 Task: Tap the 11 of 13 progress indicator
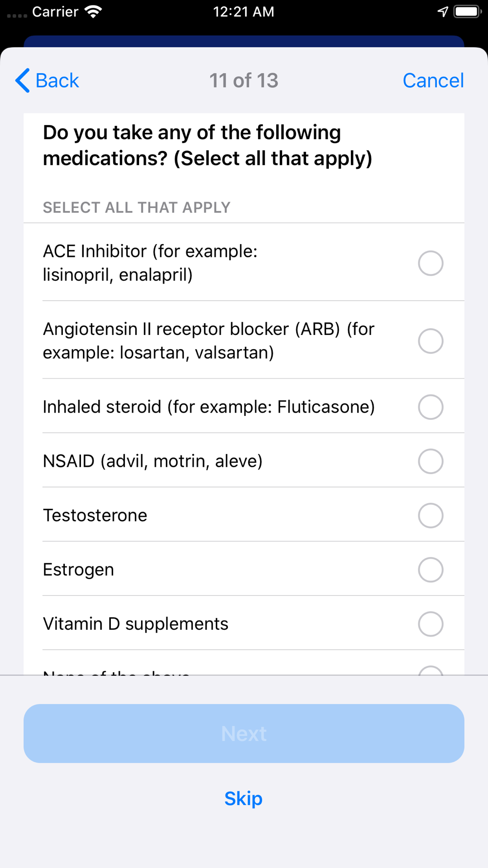coord(244,81)
